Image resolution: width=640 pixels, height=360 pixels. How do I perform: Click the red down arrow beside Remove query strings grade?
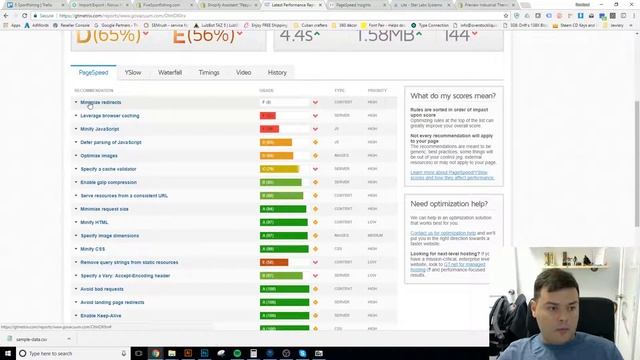[x=315, y=262]
